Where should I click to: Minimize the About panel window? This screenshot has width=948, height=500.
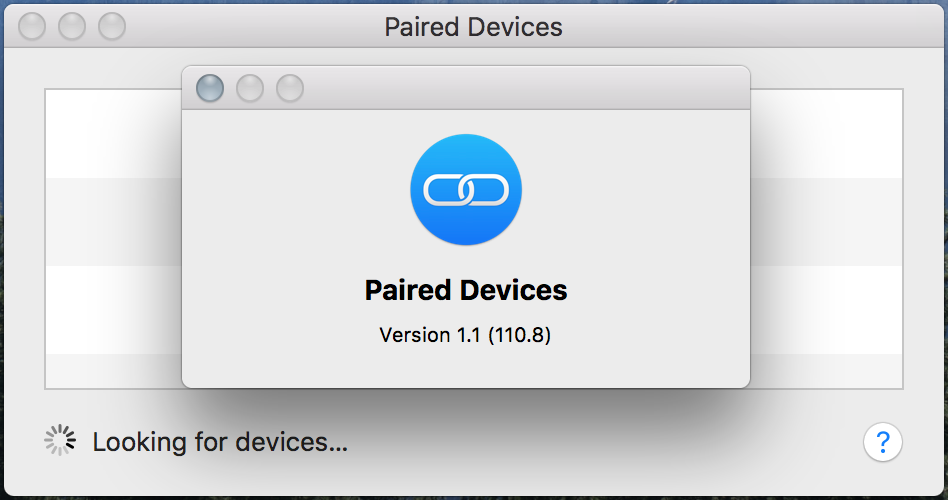250,89
